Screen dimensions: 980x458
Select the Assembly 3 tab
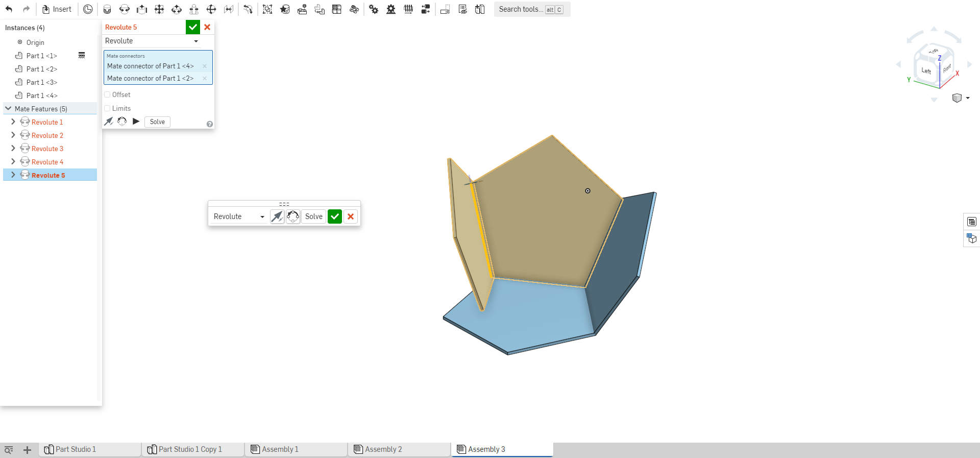point(502,449)
